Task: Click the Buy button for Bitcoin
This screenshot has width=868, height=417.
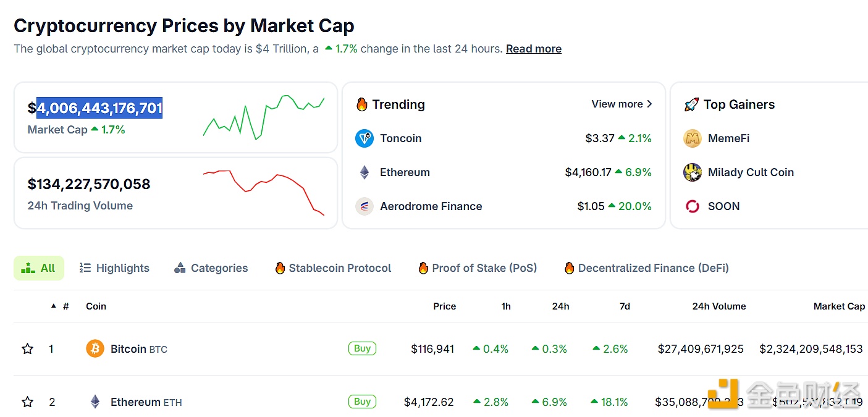Action: coord(362,348)
